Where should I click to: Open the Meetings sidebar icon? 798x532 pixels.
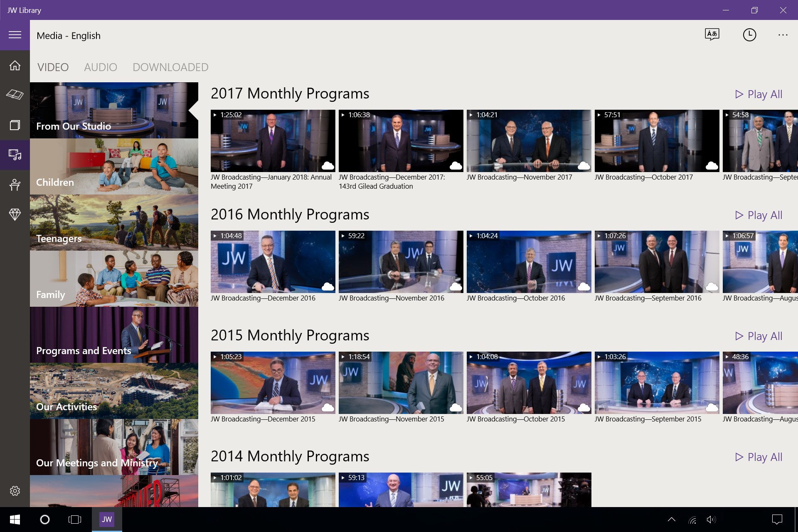[x=15, y=185]
